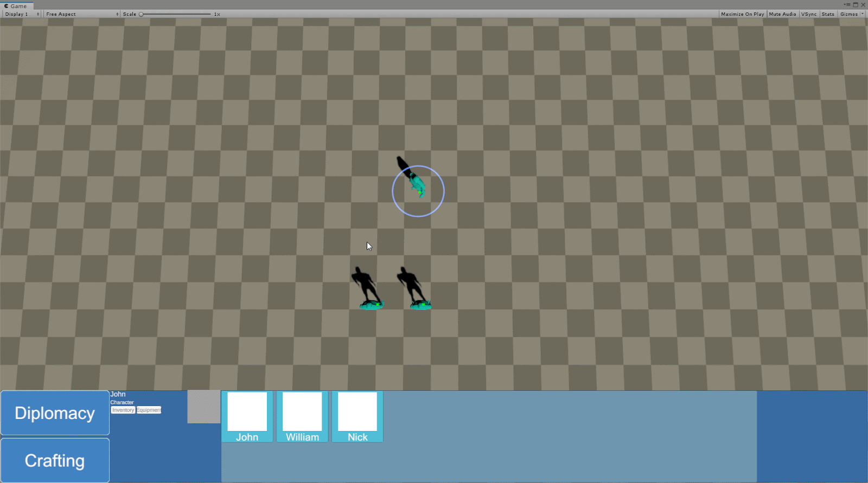Click the Character label under John
Image resolution: width=868 pixels, height=483 pixels.
coord(122,402)
